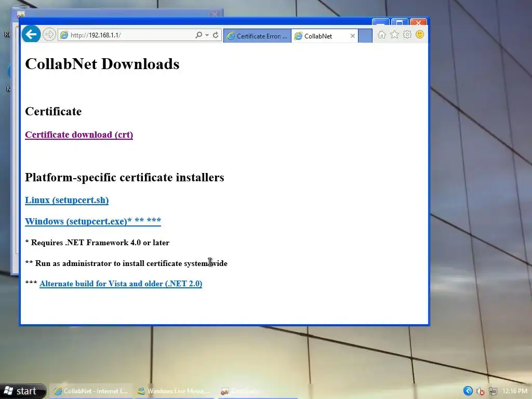Open the Windows start button
The width and height of the screenshot is (532, 399).
coord(22,391)
